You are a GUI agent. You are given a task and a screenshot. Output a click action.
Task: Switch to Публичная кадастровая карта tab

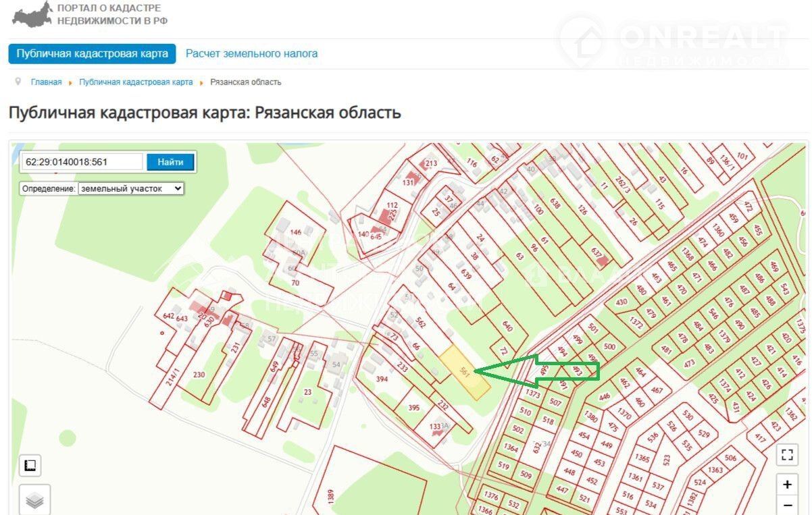pyautogui.click(x=92, y=54)
